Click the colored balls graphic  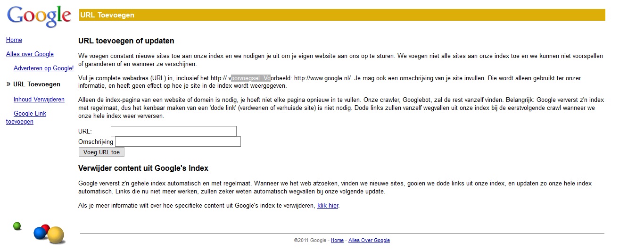(x=39, y=233)
